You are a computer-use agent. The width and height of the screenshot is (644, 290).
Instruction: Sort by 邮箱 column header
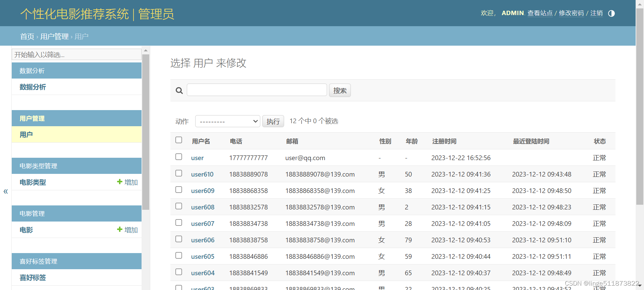[x=292, y=141]
